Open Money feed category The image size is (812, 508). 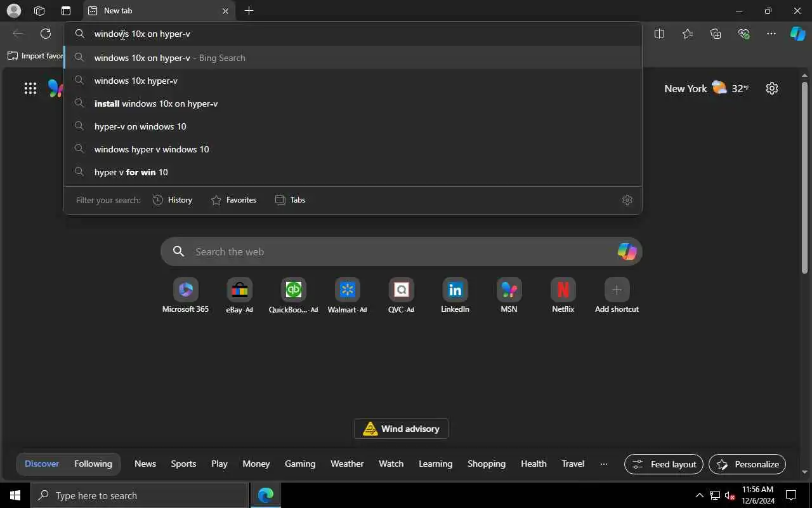click(x=256, y=464)
